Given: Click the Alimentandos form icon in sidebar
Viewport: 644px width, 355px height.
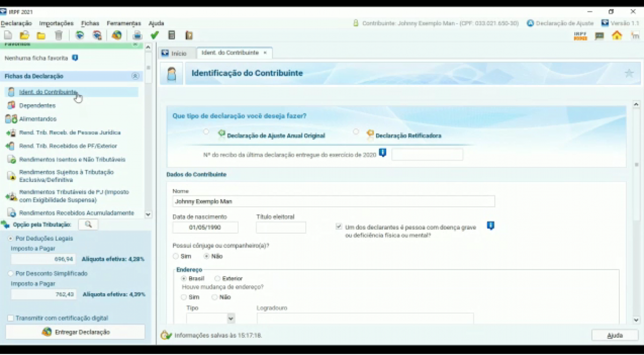Looking at the screenshot, I should (x=11, y=119).
